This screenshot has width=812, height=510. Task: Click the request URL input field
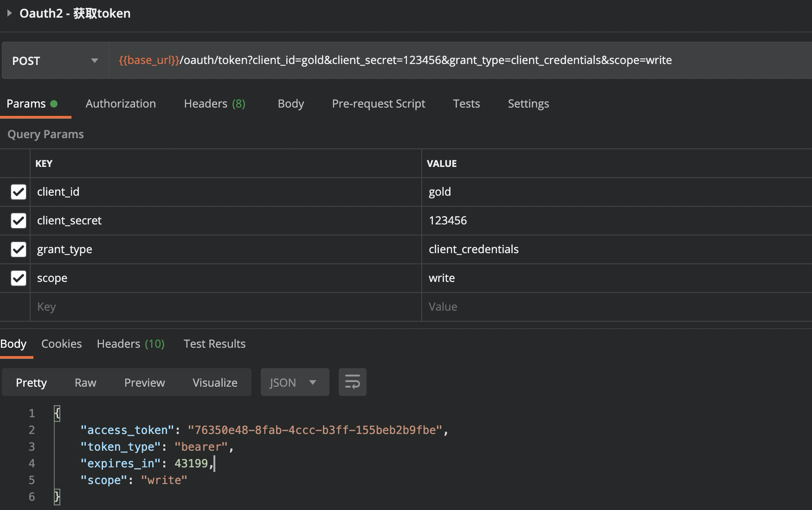point(459,61)
